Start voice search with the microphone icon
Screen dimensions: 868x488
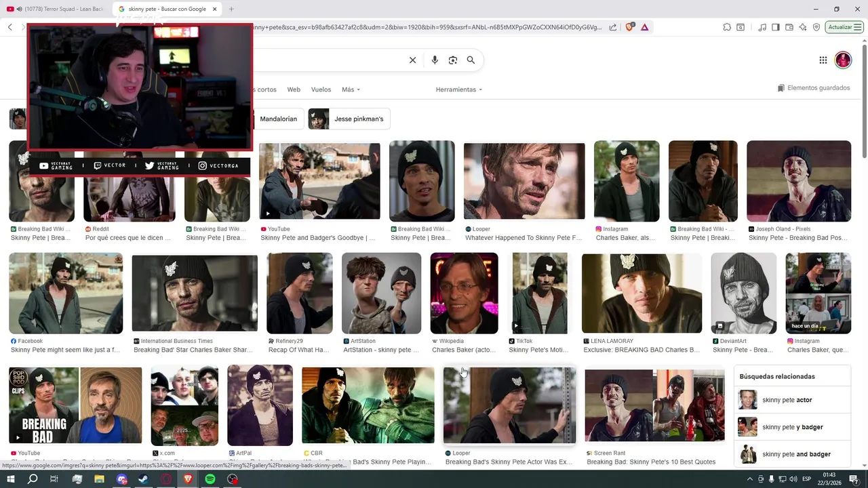435,60
